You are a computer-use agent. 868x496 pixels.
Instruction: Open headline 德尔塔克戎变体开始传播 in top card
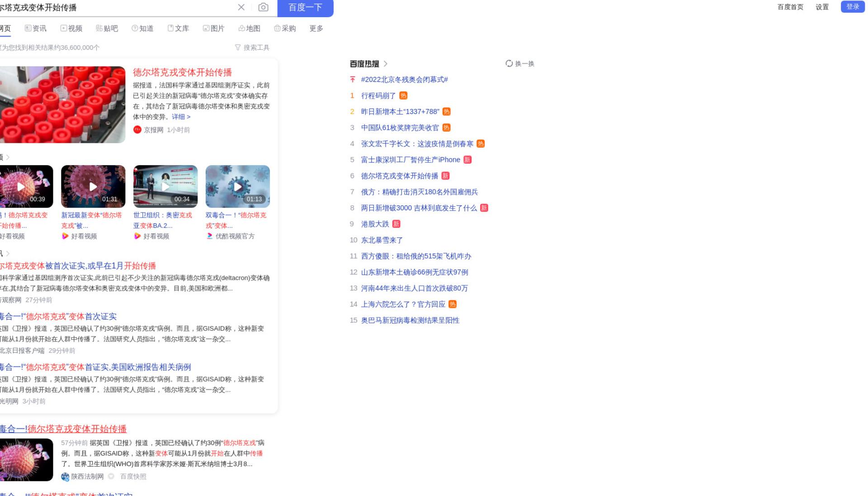[182, 72]
